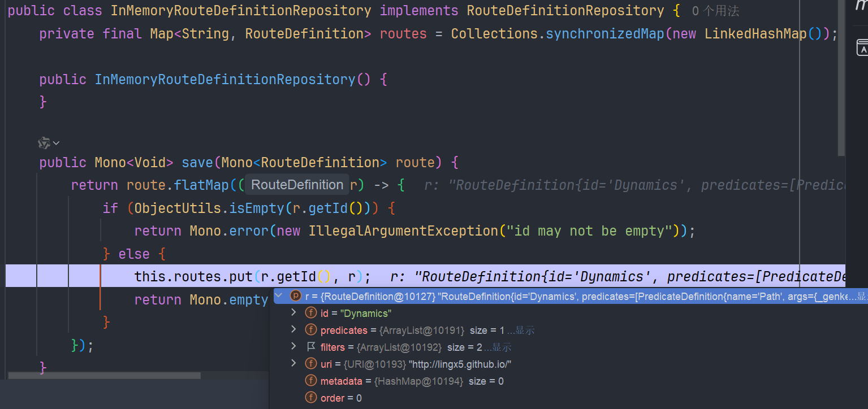Viewport: 868px width, 409px height.
Task: Click the 显示 link on predicates row
Action: pyautogui.click(x=524, y=330)
